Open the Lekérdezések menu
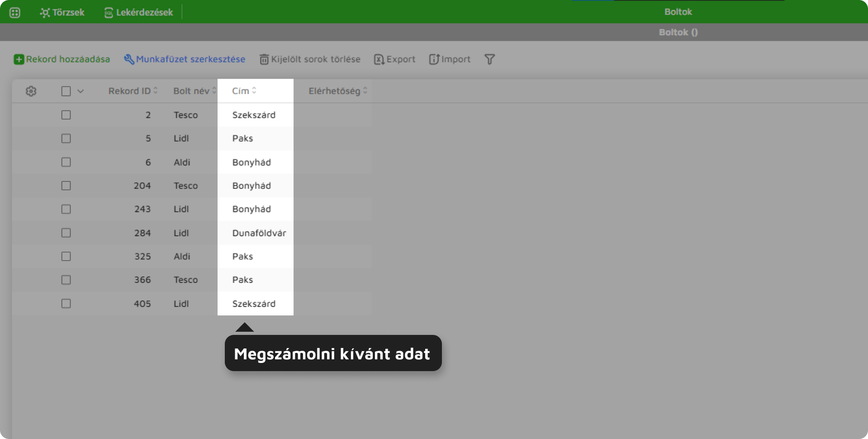Image resolution: width=868 pixels, height=439 pixels. (x=138, y=13)
